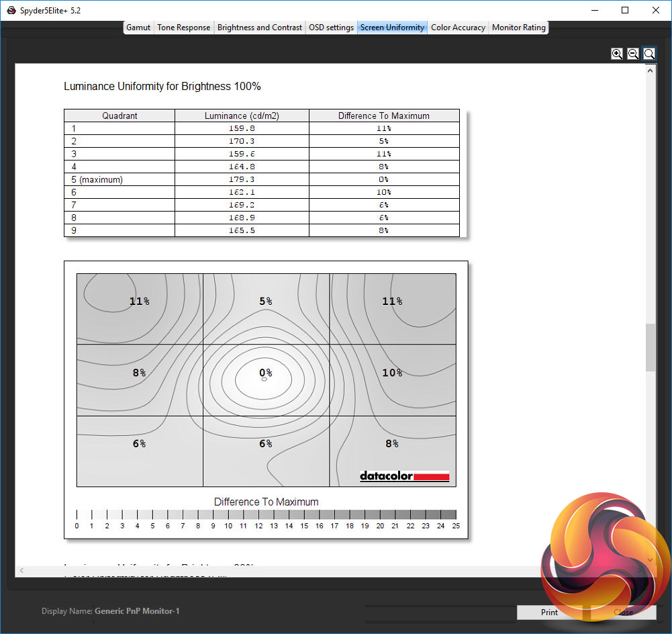The image size is (672, 634).
Task: Click the luminance value 159.6
Action: coord(242,154)
